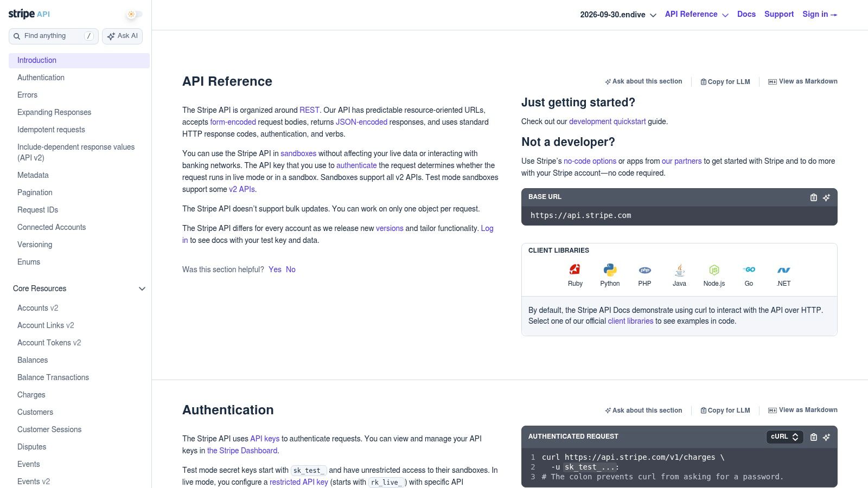Open the cURL language selector
Screen dimensions: 868x488
784,436
